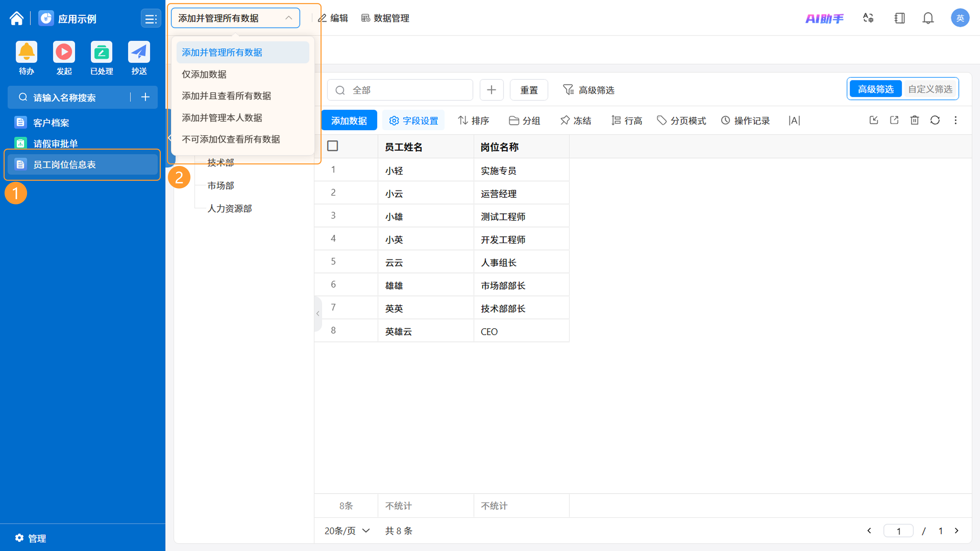Add filter condition with plus button
Viewport: 980px width, 551px height.
(492, 90)
